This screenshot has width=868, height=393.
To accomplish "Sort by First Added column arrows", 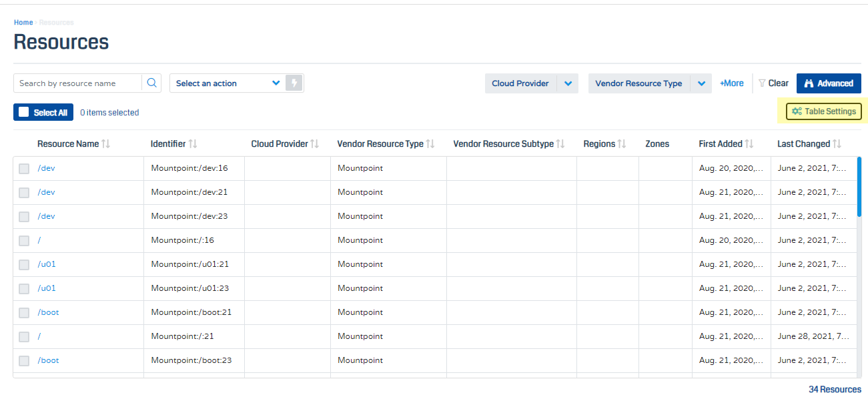I will click(749, 144).
